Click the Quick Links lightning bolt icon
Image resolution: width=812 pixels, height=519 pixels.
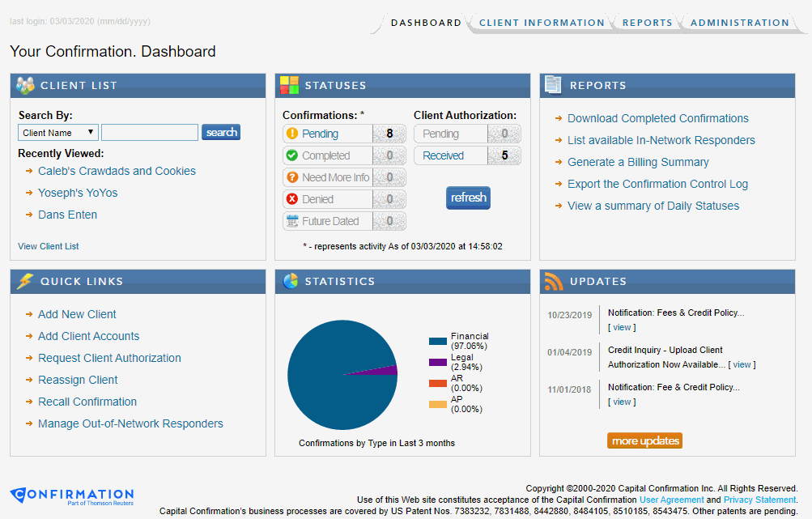tap(25, 281)
